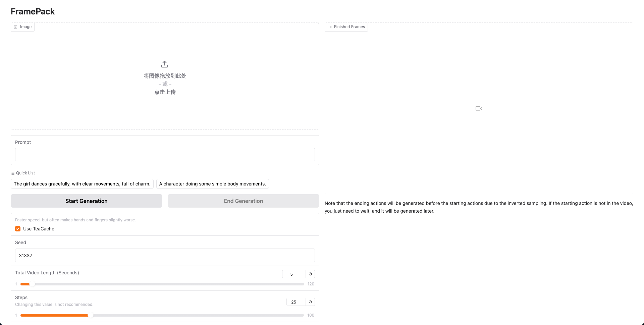Image resolution: width=644 pixels, height=325 pixels.
Task: Click the Finished Frames label
Action: (x=346, y=27)
